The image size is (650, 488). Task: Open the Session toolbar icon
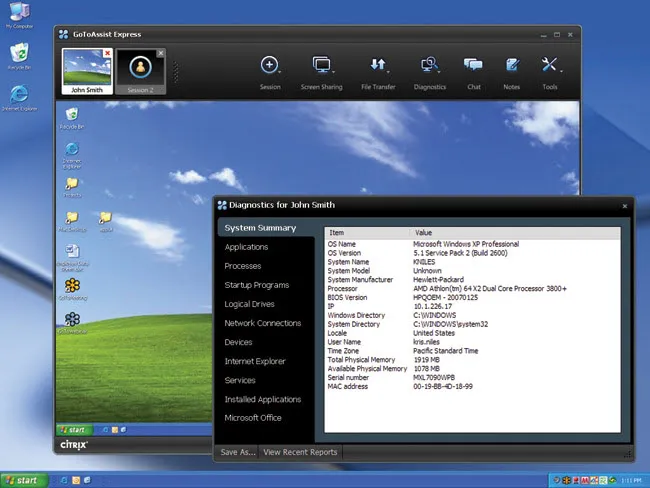tap(269, 65)
